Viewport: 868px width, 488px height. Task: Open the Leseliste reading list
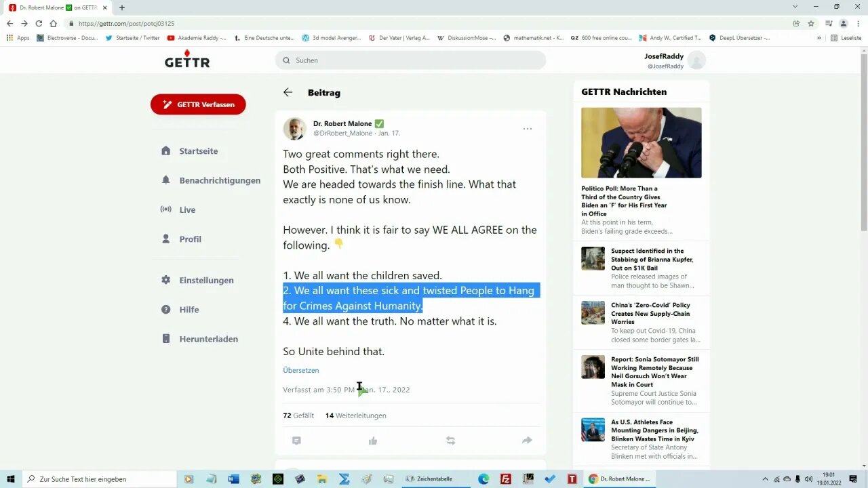[x=847, y=38]
